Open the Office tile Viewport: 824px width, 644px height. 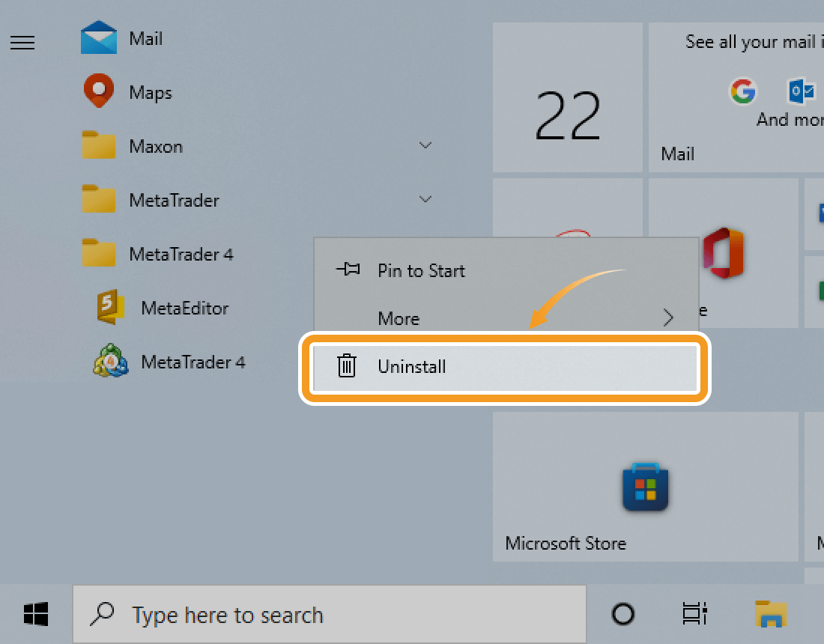click(x=723, y=253)
